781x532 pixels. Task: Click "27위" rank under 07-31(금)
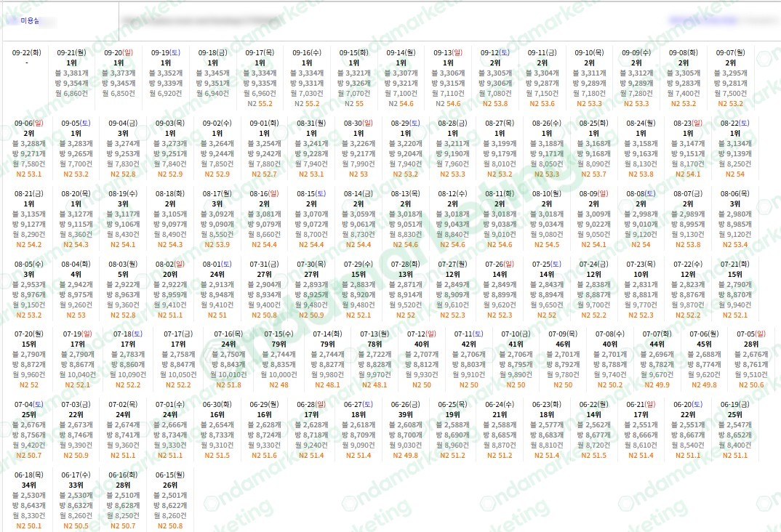click(264, 274)
